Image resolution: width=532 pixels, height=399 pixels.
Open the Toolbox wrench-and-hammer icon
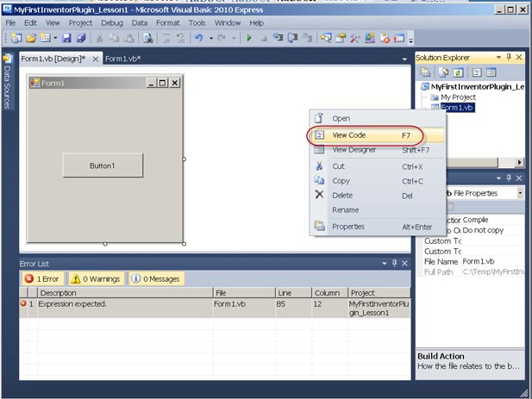coord(355,38)
